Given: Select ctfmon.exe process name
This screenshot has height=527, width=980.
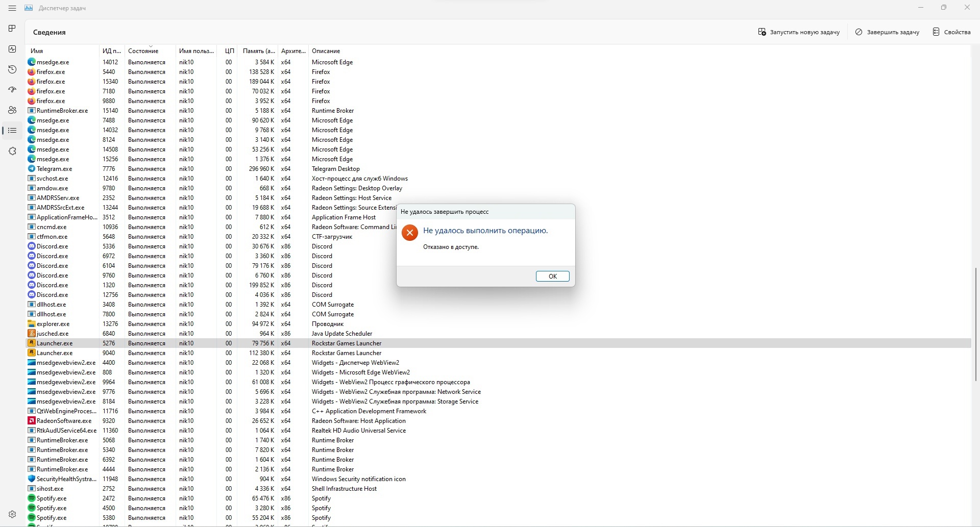Looking at the screenshot, I should [52, 237].
